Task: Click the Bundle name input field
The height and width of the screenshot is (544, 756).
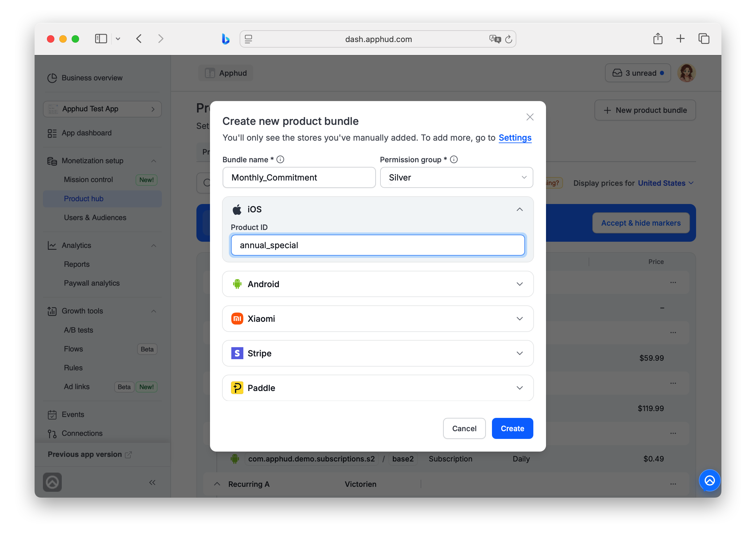Action: pos(299,177)
